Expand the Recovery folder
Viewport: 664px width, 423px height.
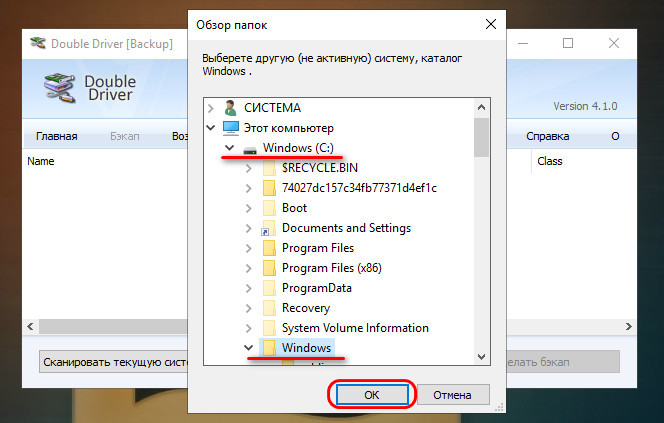click(x=249, y=308)
